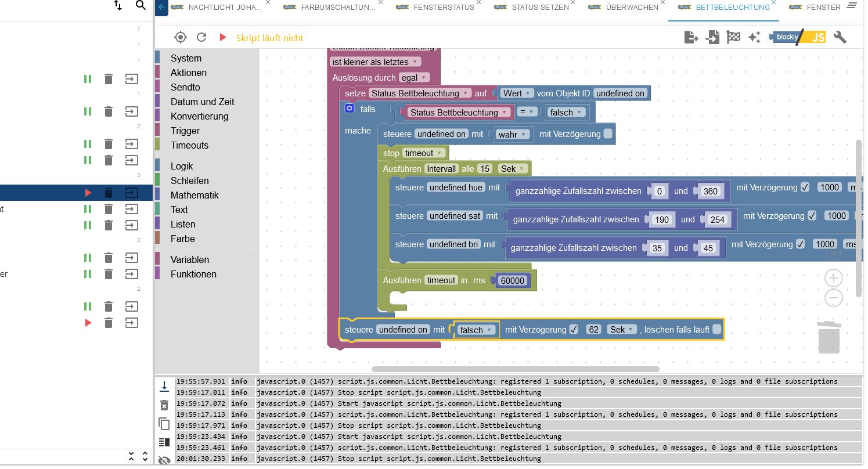The width and height of the screenshot is (868, 469).
Task: Toggle the Blockly to JS code view
Action: (x=797, y=38)
